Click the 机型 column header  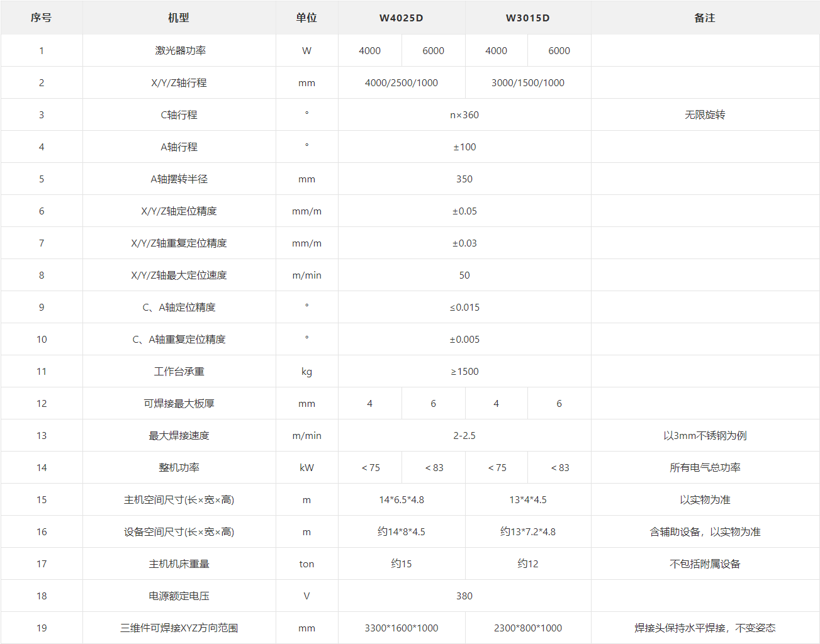point(179,18)
